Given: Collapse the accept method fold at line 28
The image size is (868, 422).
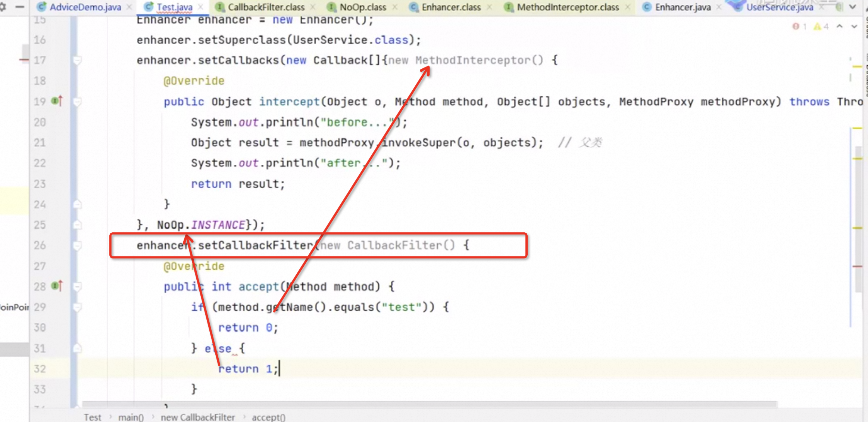Looking at the screenshot, I should click(77, 286).
